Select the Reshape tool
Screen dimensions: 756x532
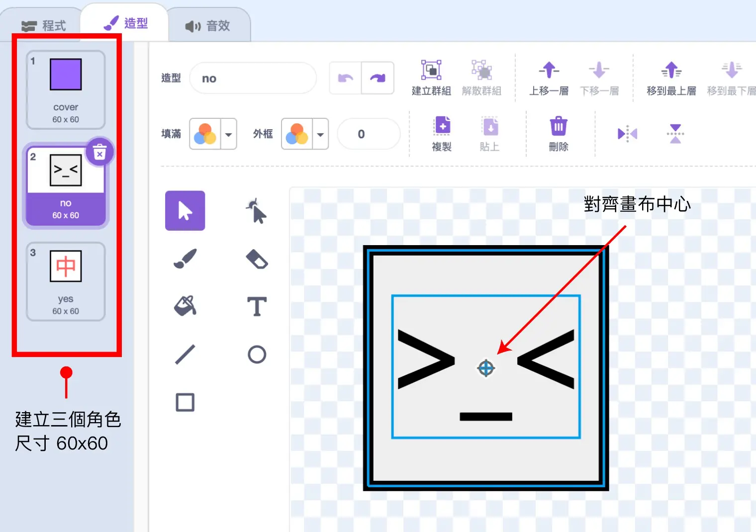pos(257,211)
